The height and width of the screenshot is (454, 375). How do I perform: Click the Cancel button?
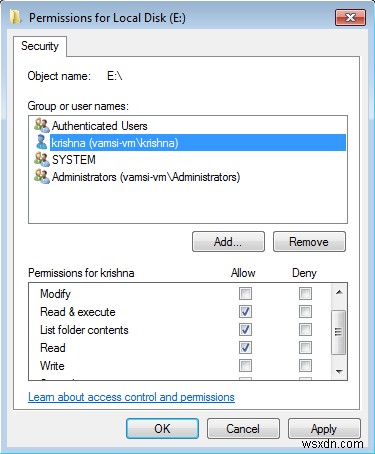point(243,429)
